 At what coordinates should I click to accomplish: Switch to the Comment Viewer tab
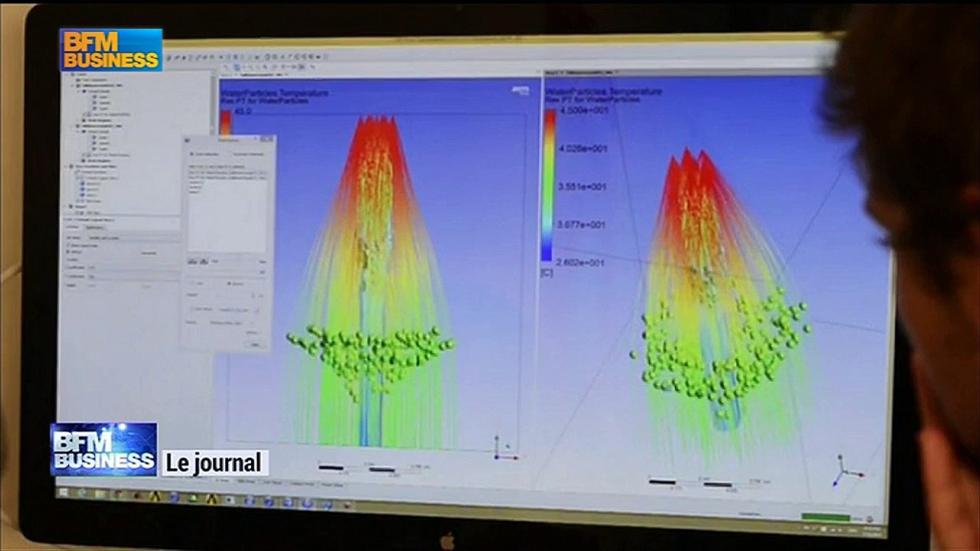tap(302, 484)
